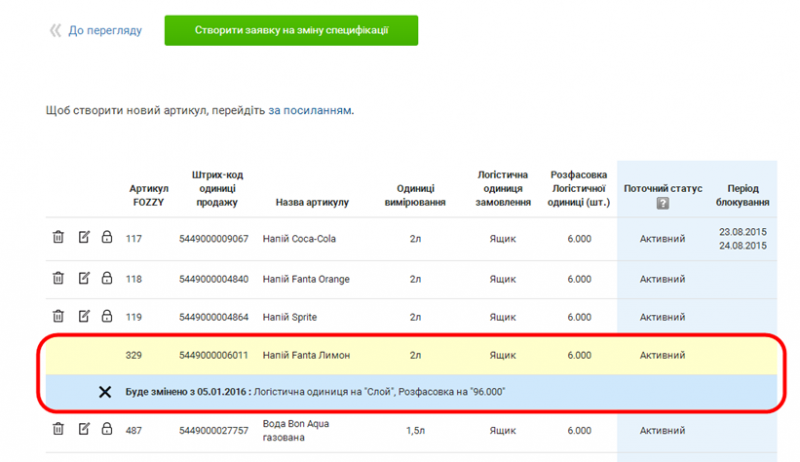Edit the Напій Sprite article
Image resolution: width=800 pixels, height=462 pixels.
[84, 317]
